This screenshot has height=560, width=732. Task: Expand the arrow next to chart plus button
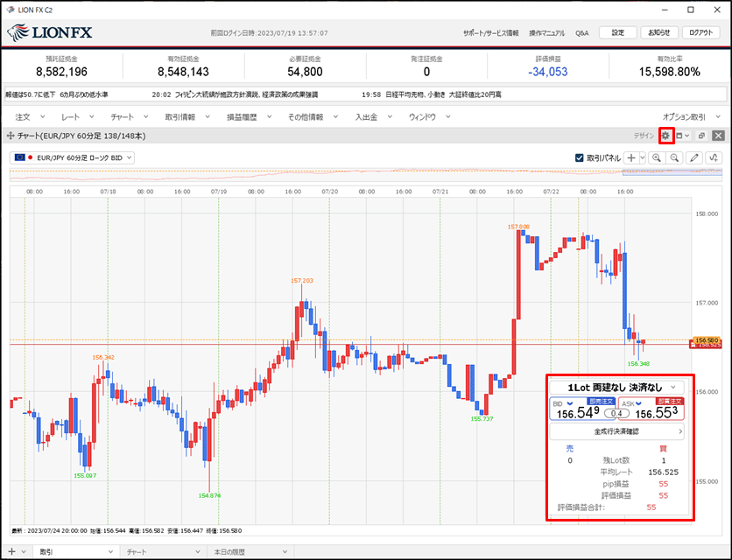point(643,157)
